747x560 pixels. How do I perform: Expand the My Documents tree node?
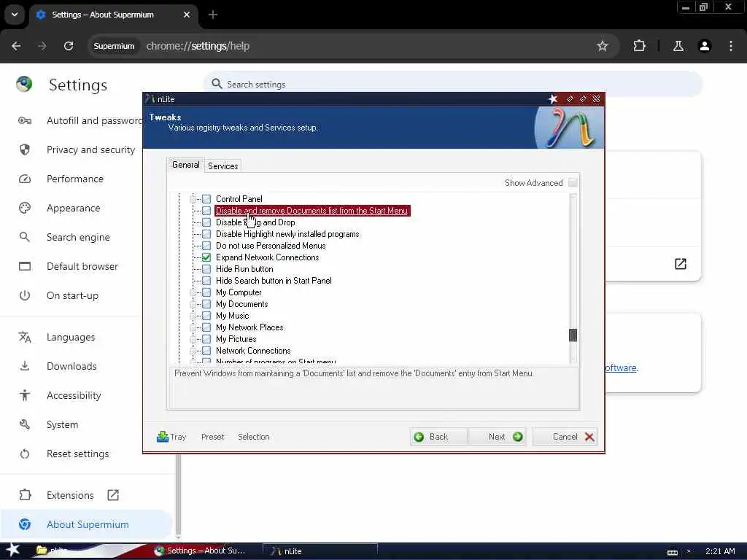[193, 304]
